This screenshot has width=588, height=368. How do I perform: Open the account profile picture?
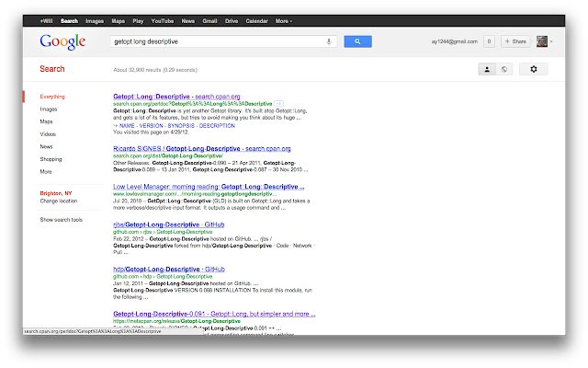click(x=542, y=41)
